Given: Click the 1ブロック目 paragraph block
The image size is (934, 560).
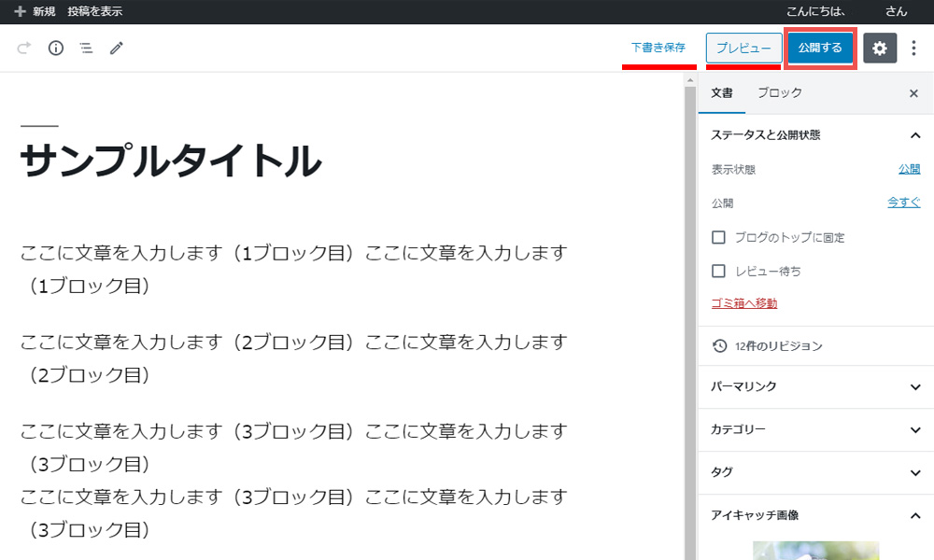Looking at the screenshot, I should [293, 269].
